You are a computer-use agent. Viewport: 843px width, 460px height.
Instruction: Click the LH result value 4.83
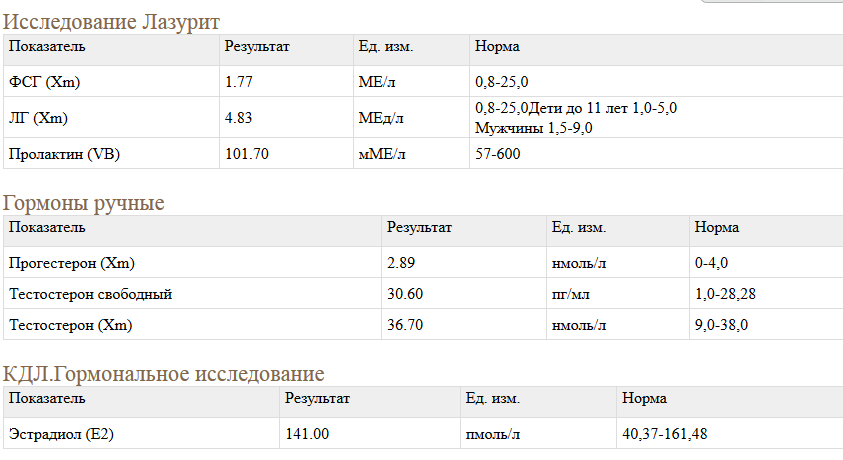(x=238, y=118)
